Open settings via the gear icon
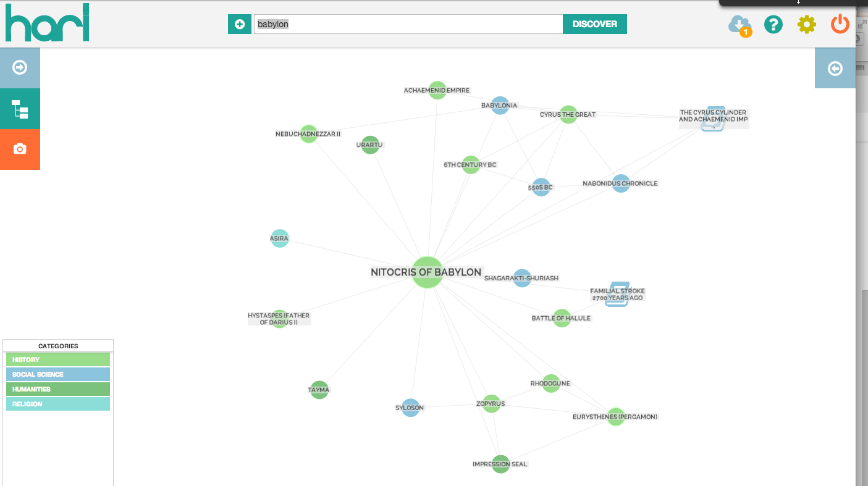Image resolution: width=868 pixels, height=486 pixels. [806, 24]
